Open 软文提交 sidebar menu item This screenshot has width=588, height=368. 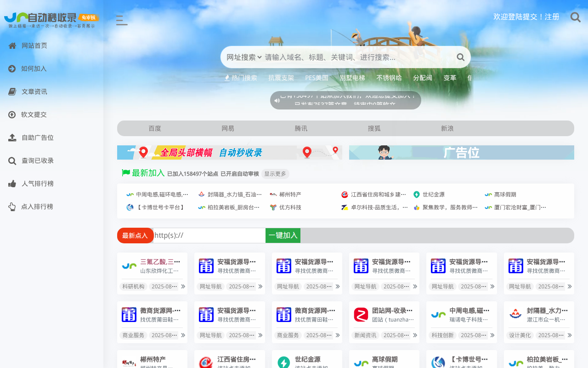[34, 115]
